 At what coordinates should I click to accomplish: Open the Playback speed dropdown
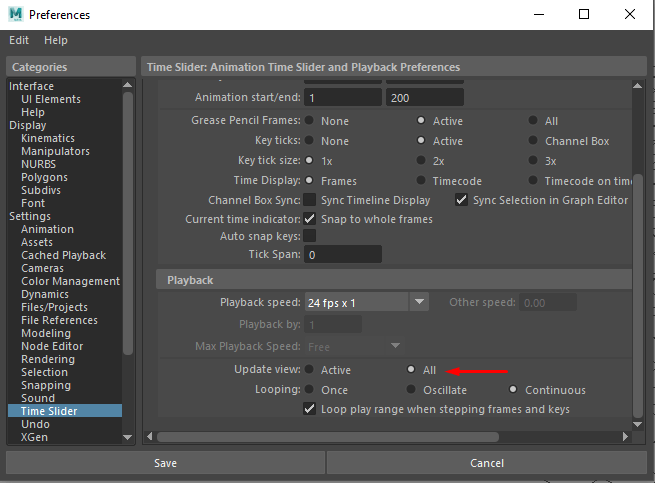(x=419, y=302)
